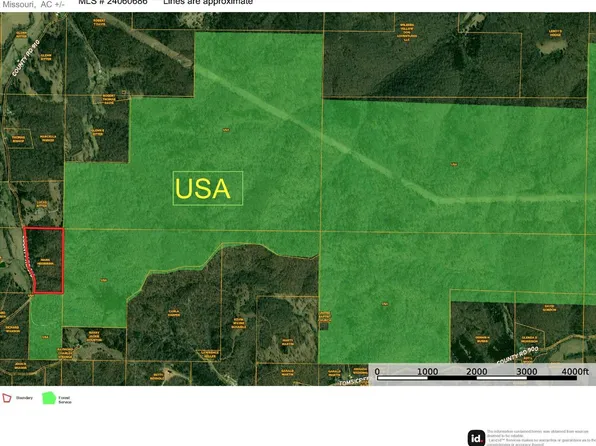Click the County Rd 900 road label

point(517,355)
